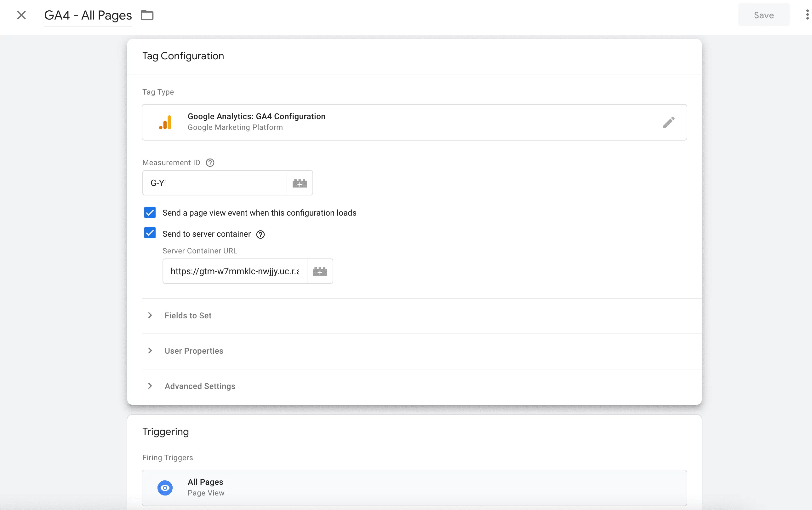Click the Server Container URL field

pyautogui.click(x=235, y=271)
